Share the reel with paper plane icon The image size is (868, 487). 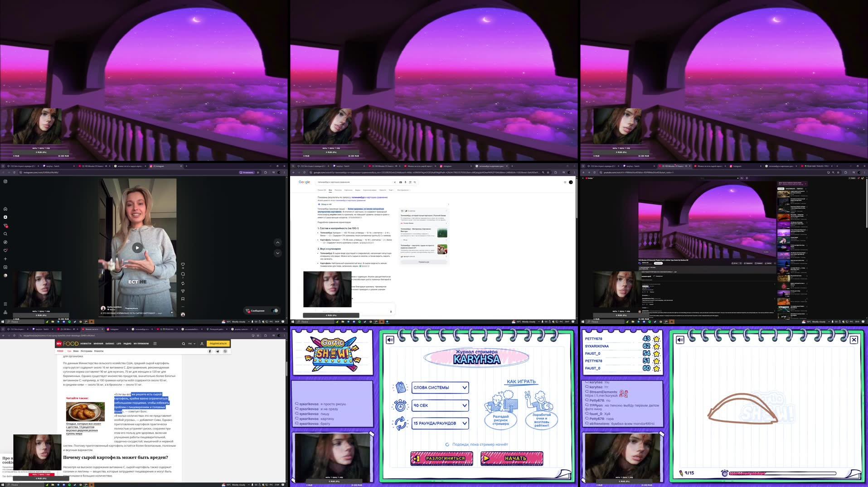click(183, 291)
